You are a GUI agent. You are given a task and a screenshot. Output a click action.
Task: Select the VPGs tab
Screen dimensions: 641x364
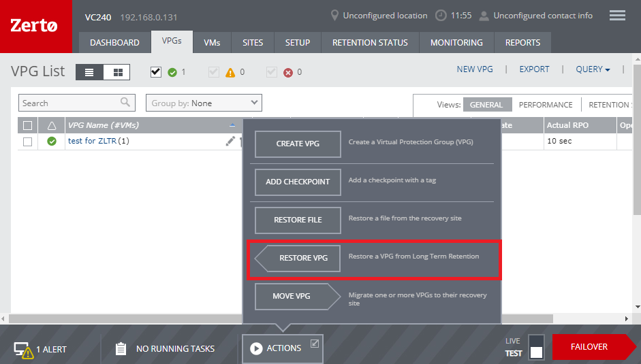pos(172,42)
